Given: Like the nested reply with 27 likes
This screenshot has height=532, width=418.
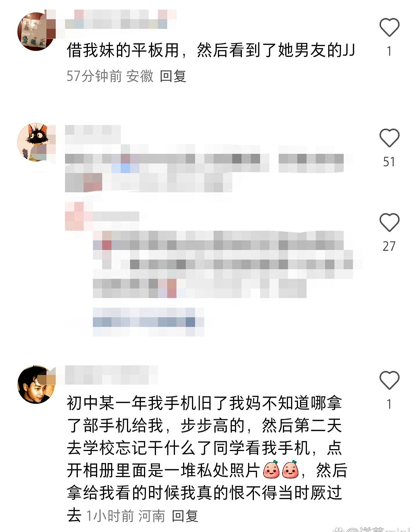Looking at the screenshot, I should coord(389,222).
